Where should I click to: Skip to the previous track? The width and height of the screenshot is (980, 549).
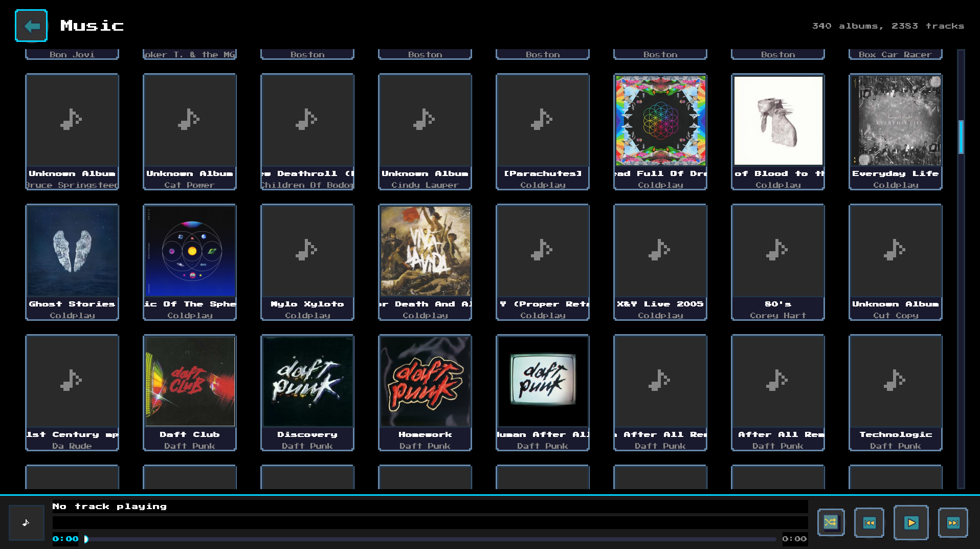pos(869,522)
